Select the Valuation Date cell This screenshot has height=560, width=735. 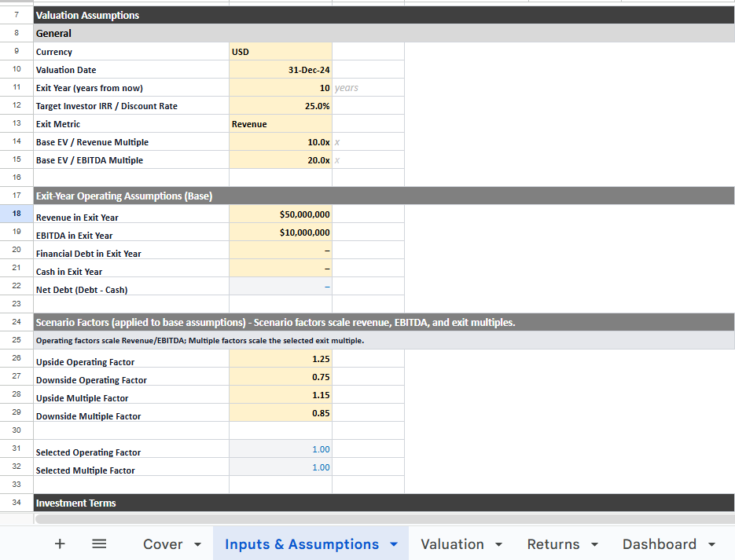click(280, 69)
